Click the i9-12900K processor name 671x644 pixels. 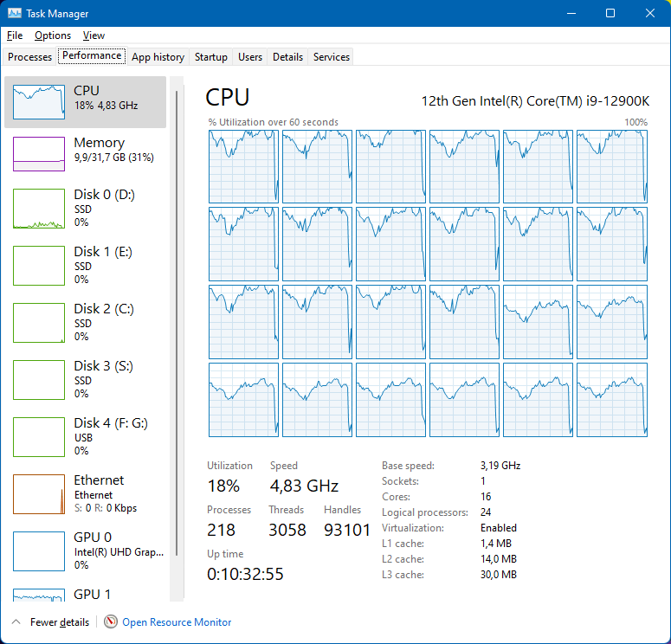[535, 101]
